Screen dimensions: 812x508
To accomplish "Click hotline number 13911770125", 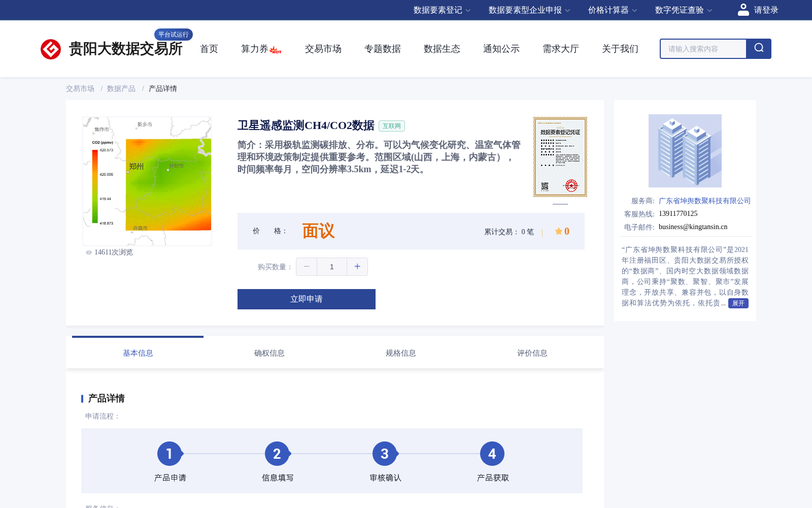I will tap(678, 213).
